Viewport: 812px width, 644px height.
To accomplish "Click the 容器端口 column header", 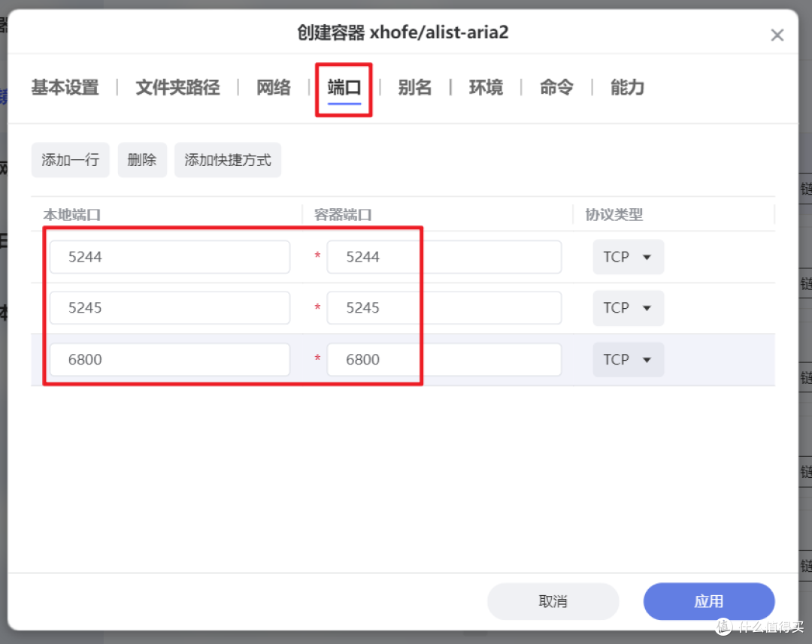I will coord(343,214).
